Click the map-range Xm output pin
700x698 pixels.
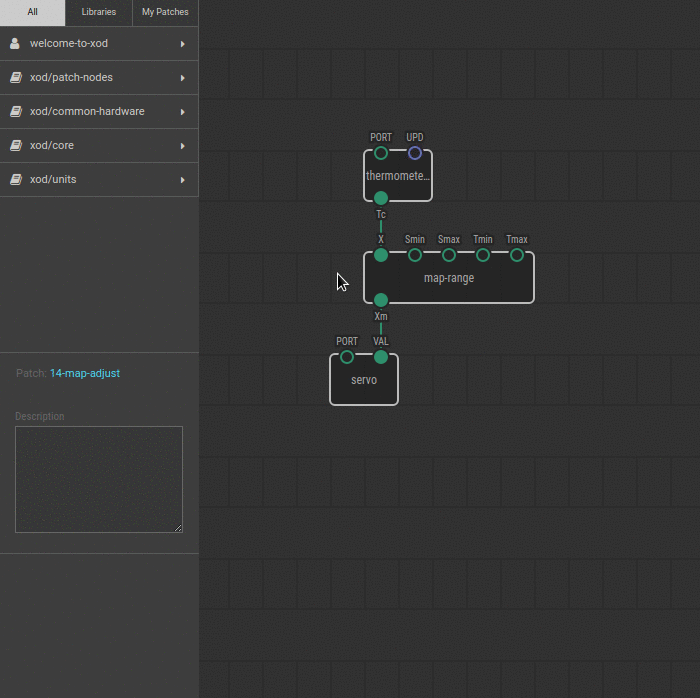coord(381,299)
